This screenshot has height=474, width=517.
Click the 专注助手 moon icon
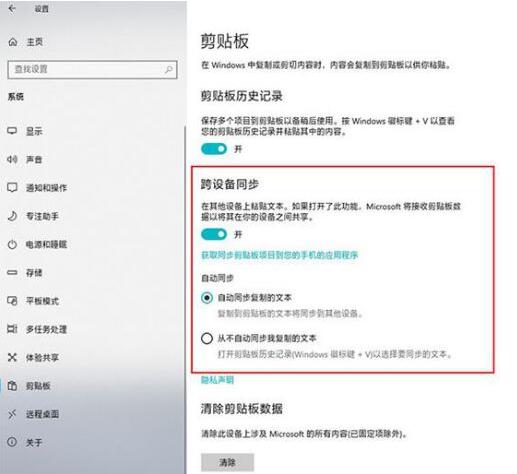(12, 216)
